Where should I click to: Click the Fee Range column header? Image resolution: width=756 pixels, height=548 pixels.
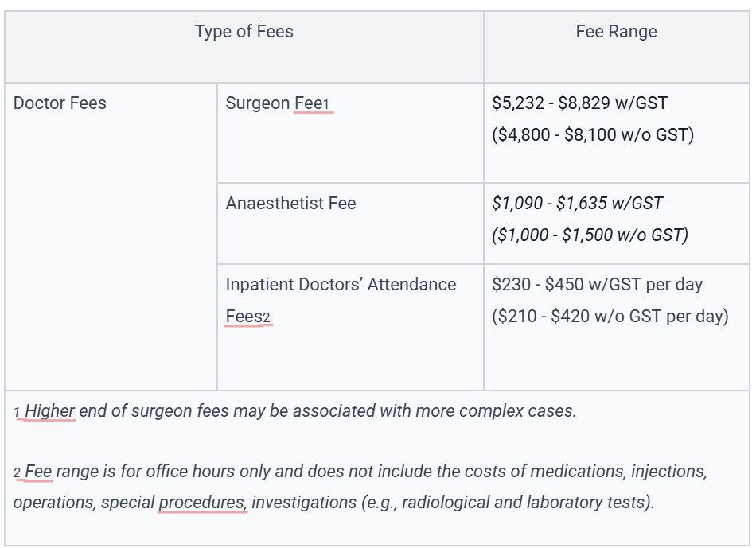(x=616, y=47)
